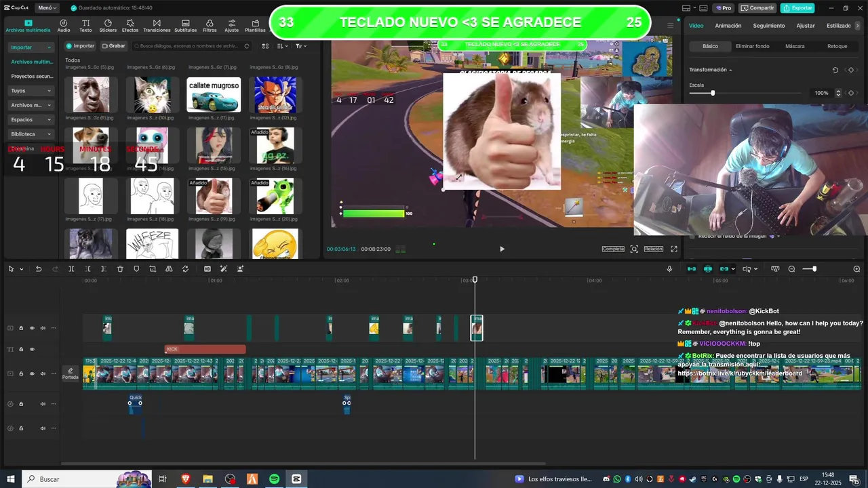Screen dimensions: 868x488
Task: Toggle visibility of the main video track
Action: pyautogui.click(x=32, y=373)
